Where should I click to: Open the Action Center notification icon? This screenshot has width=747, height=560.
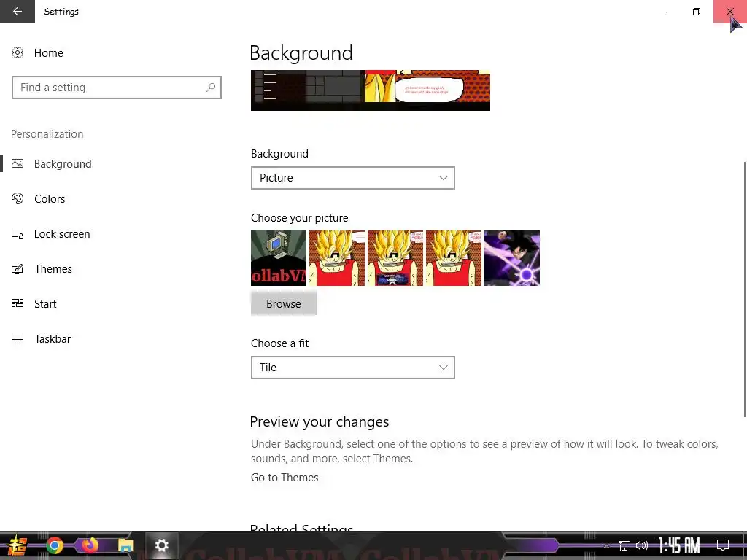[723, 545]
